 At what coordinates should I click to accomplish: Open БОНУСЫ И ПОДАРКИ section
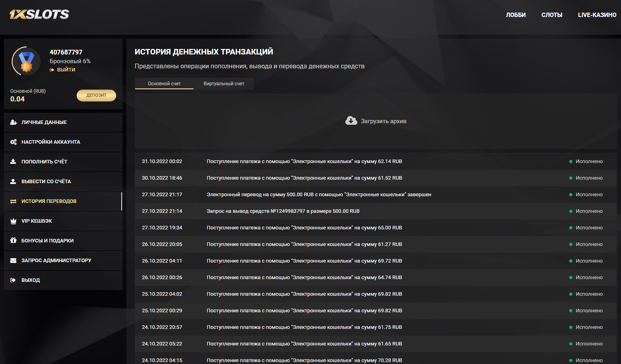pyautogui.click(x=63, y=241)
